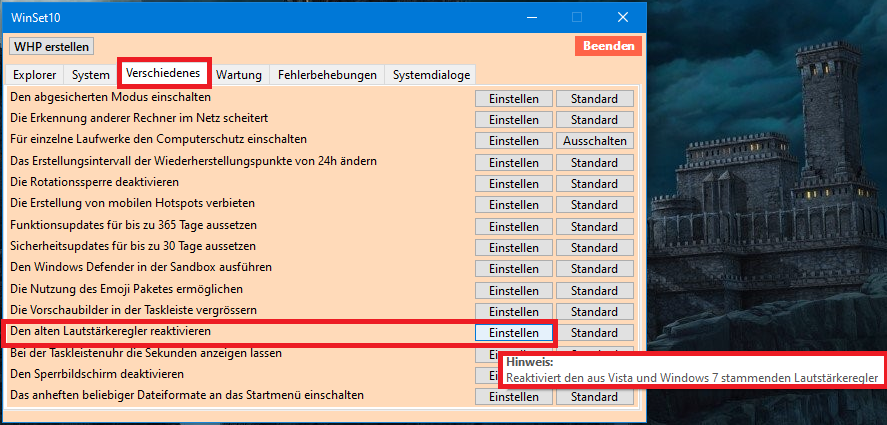Image resolution: width=887 pixels, height=425 pixels.
Task: Open the System tab
Action: coord(91,75)
